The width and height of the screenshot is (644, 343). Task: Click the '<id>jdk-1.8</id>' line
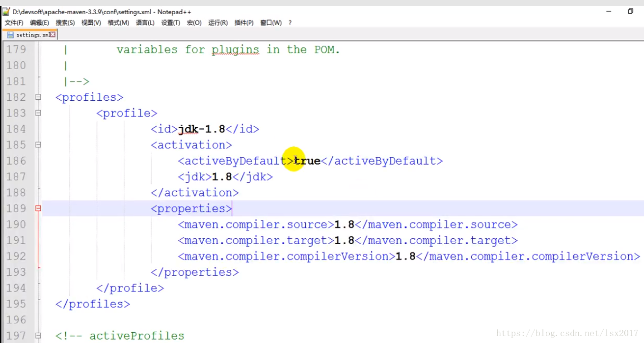coord(205,129)
